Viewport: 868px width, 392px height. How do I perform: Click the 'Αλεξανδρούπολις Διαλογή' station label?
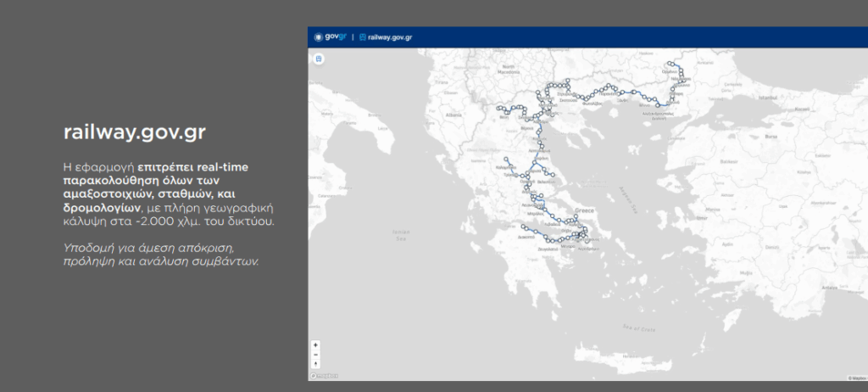click(658, 115)
